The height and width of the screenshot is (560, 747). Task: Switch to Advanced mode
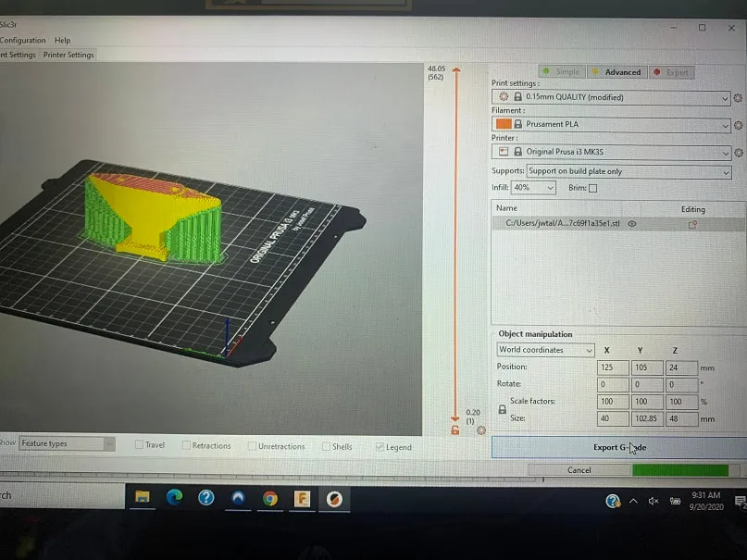click(x=617, y=72)
